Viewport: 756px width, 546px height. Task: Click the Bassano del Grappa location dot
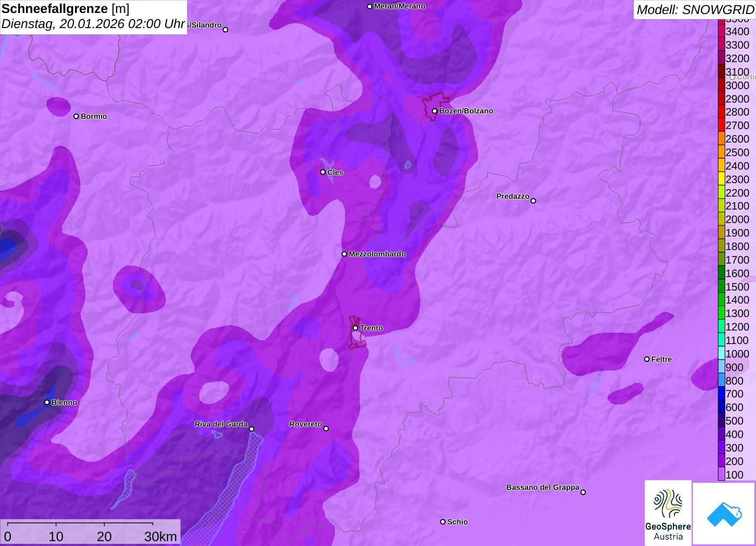coord(583,492)
